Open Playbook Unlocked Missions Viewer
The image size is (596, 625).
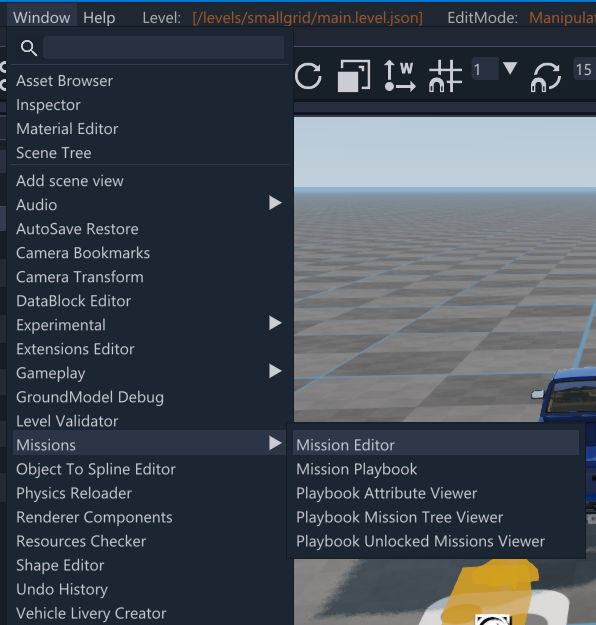[x=436, y=541]
